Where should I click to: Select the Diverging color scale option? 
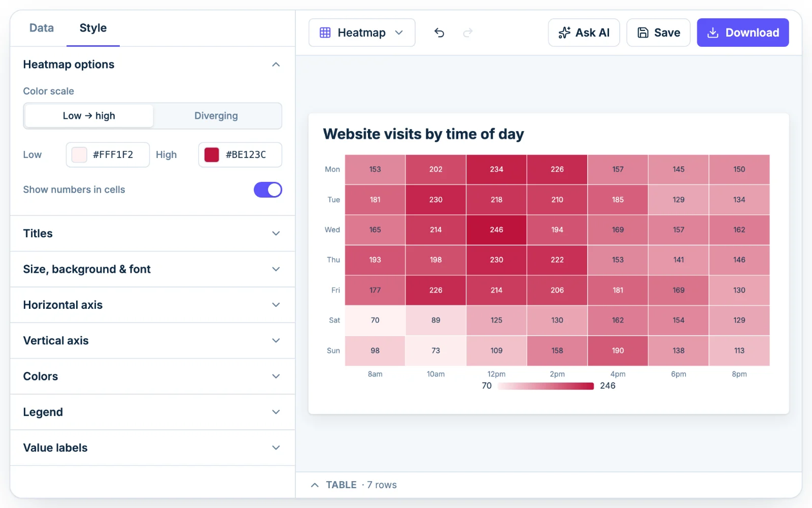point(216,116)
